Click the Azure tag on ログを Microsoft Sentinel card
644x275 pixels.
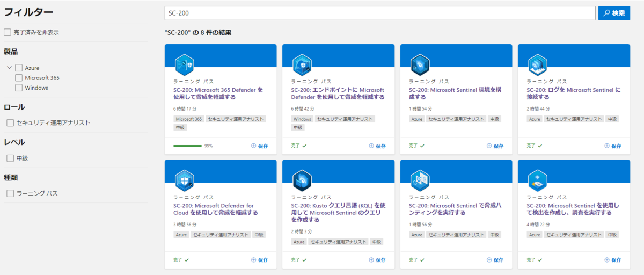point(535,119)
